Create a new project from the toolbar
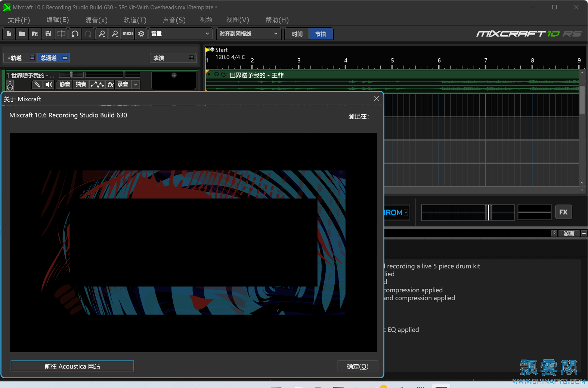 (x=9, y=34)
